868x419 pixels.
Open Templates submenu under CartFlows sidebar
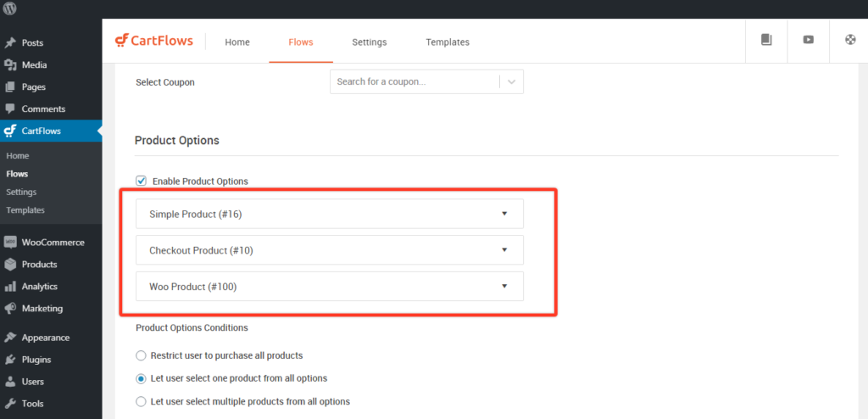pyautogui.click(x=25, y=210)
